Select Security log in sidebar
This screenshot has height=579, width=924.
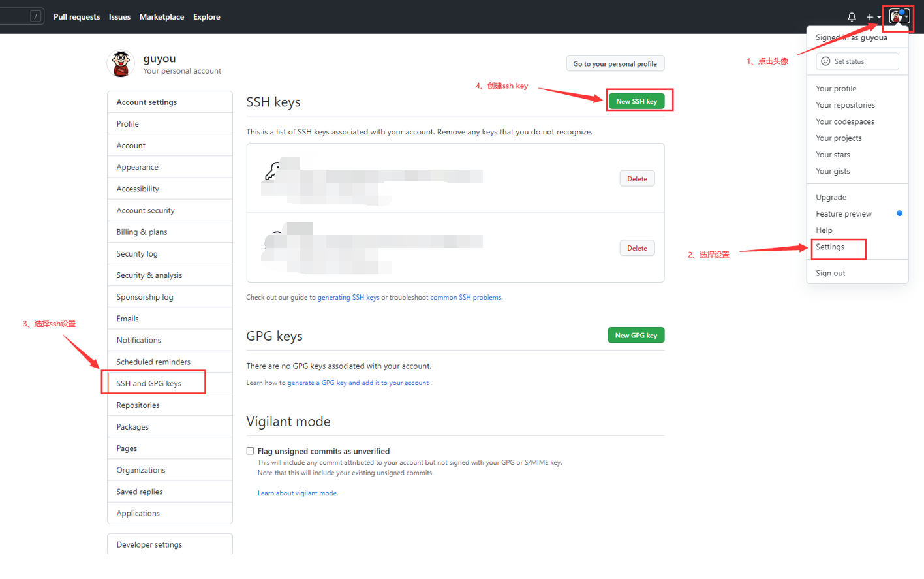point(170,253)
